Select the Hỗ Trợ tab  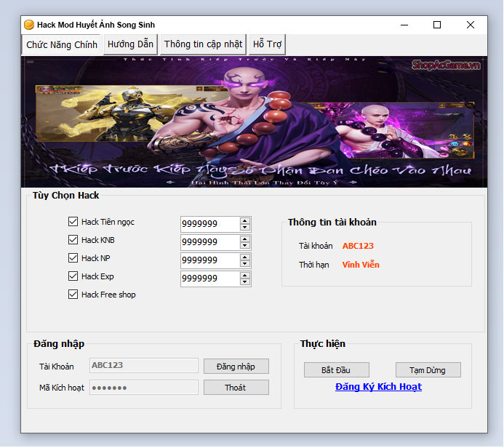(x=267, y=44)
